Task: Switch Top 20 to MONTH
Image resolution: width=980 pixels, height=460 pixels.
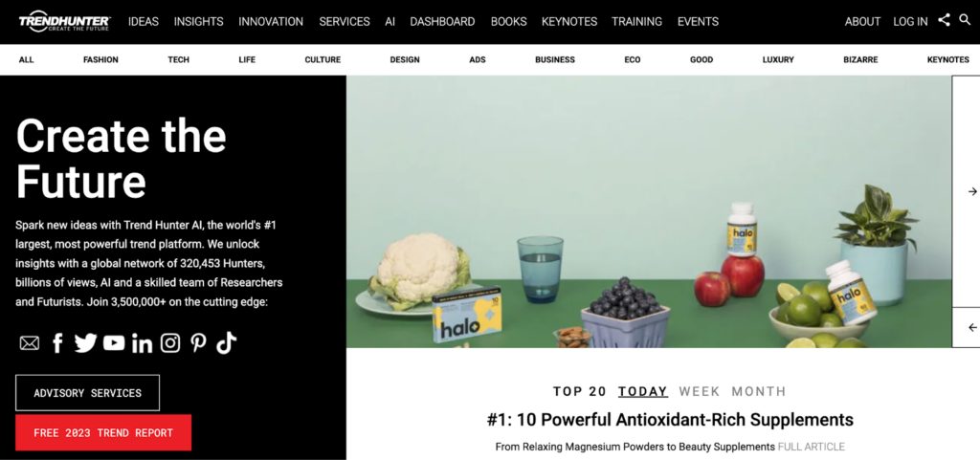Action: coord(759,391)
